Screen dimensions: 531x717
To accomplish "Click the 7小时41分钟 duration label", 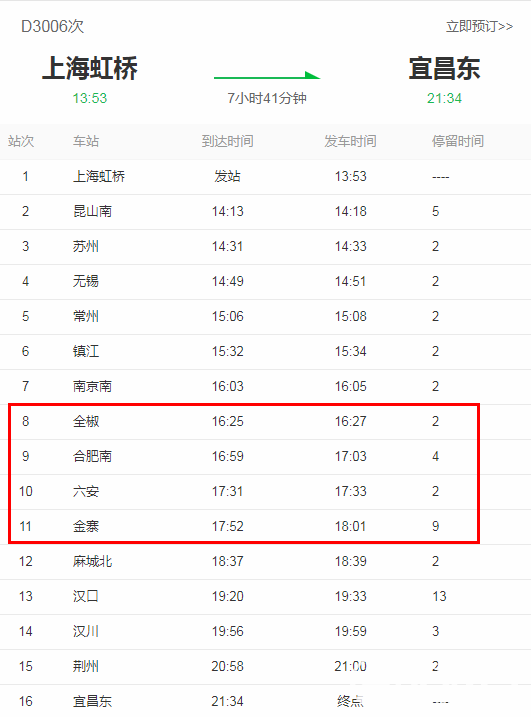I will coord(267,98).
